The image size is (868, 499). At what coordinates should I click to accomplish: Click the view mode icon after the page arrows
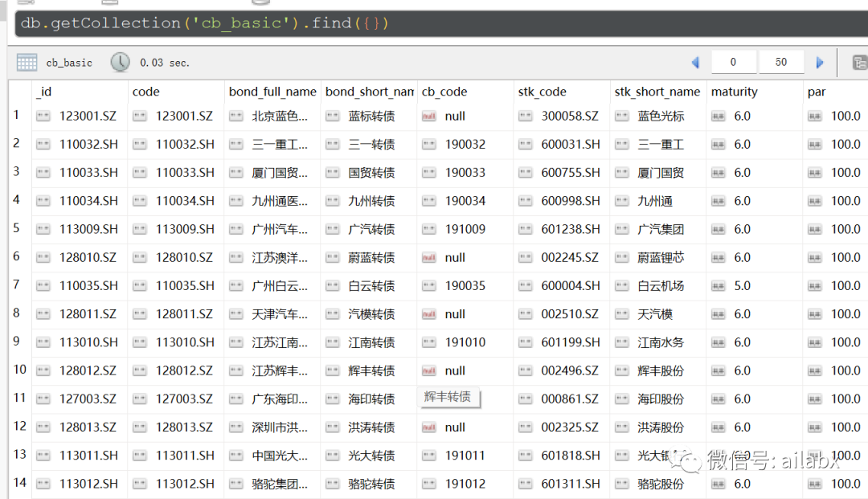point(860,63)
